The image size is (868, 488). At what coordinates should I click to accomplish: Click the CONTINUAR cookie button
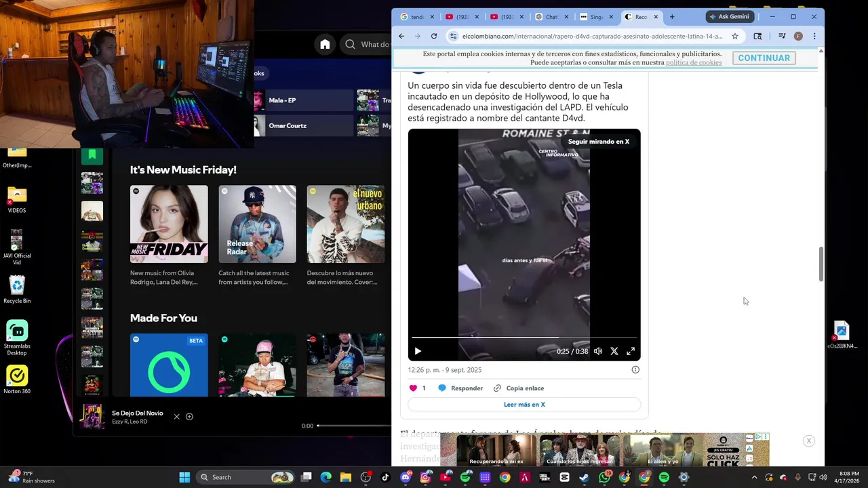[x=764, y=58]
